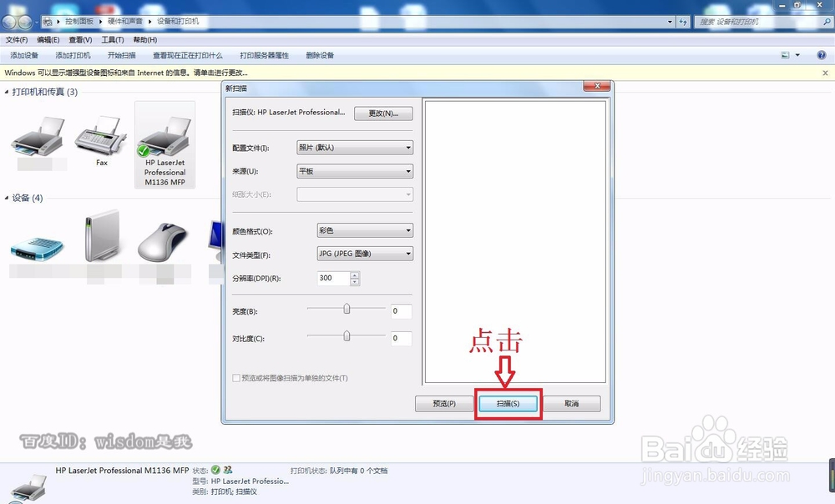This screenshot has height=504, width=835.
Task: Close the 新扫描 dialog
Action: [x=597, y=86]
